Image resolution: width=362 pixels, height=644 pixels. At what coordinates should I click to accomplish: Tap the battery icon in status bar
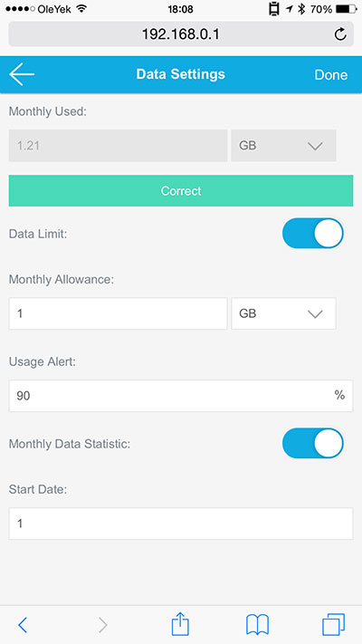pyautogui.click(x=346, y=9)
